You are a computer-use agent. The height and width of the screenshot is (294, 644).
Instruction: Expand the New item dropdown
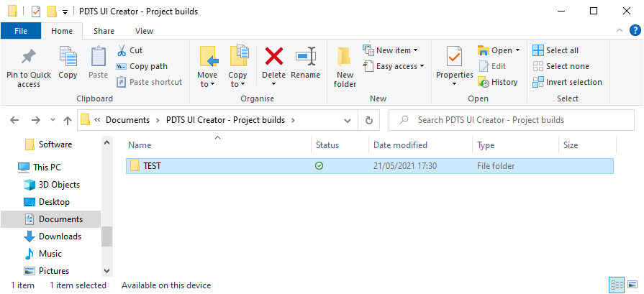[x=415, y=50]
